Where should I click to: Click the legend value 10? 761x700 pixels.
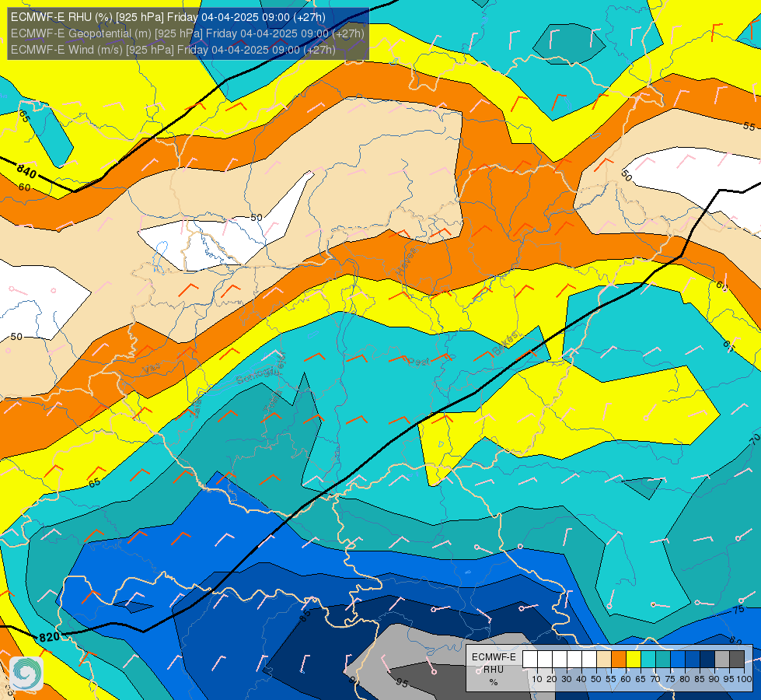[x=537, y=679]
